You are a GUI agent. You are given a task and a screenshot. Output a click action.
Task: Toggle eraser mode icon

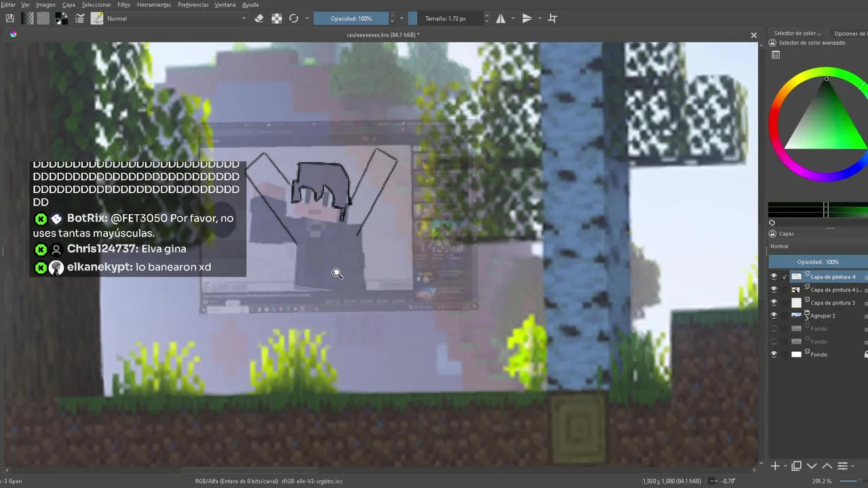pos(258,18)
